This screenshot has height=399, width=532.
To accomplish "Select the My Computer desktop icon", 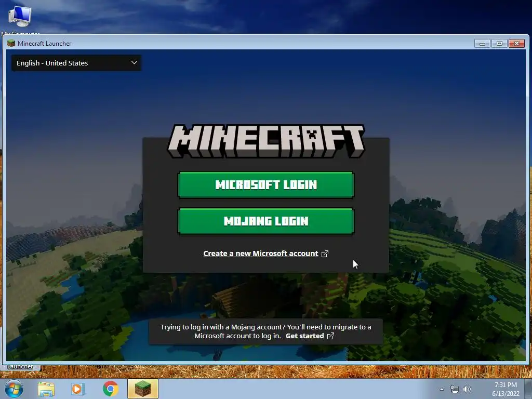I will [20, 19].
